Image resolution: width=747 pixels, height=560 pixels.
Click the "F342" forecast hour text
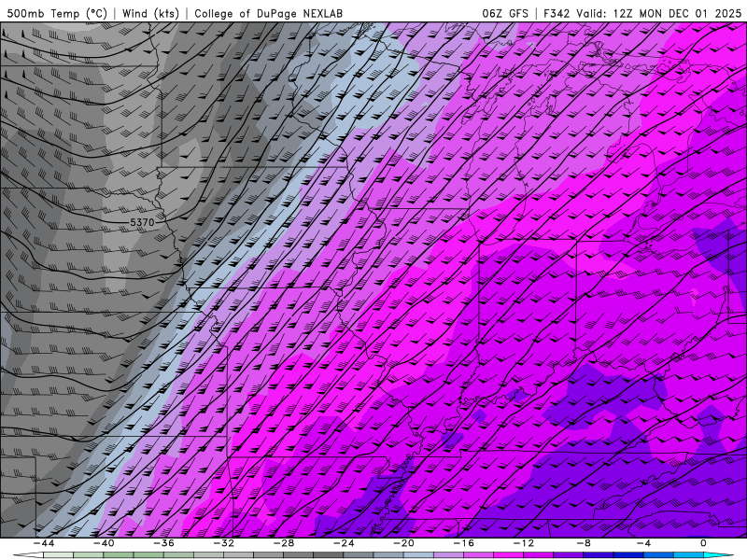point(557,13)
